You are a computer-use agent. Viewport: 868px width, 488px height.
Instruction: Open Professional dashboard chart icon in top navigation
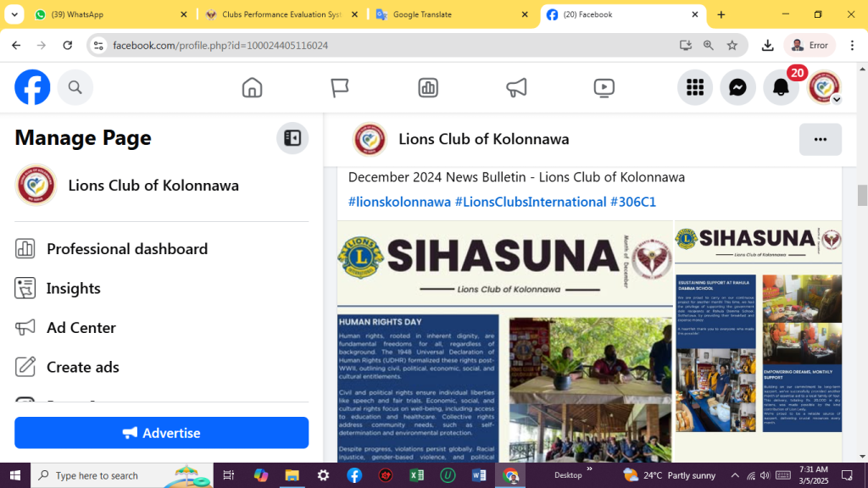click(x=428, y=87)
